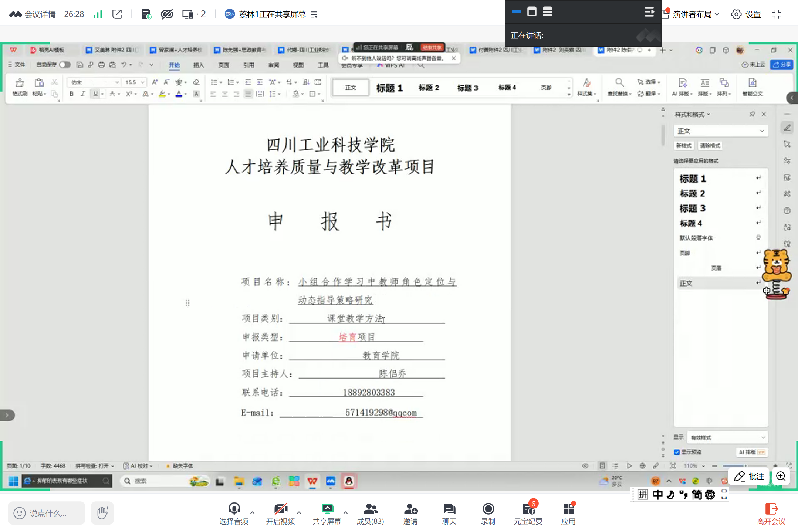This screenshot has width=798, height=532.
Task: Turn on video (开启视频)
Action: 280,509
